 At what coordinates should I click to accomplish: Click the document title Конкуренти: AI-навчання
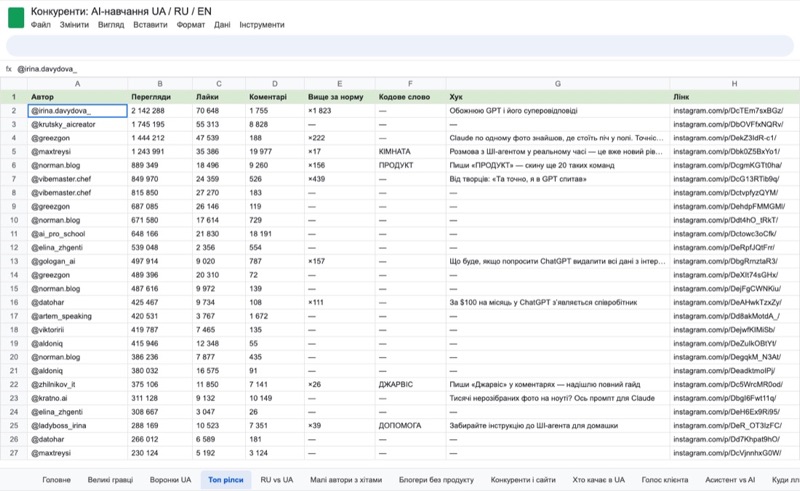tap(121, 11)
